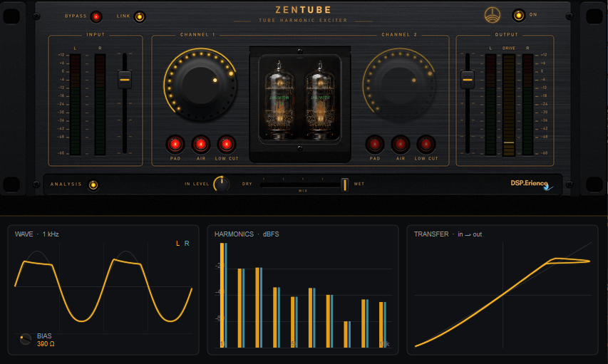The width and height of the screenshot is (608, 364).
Task: Click the ZENTUBE title text
Action: click(x=303, y=10)
